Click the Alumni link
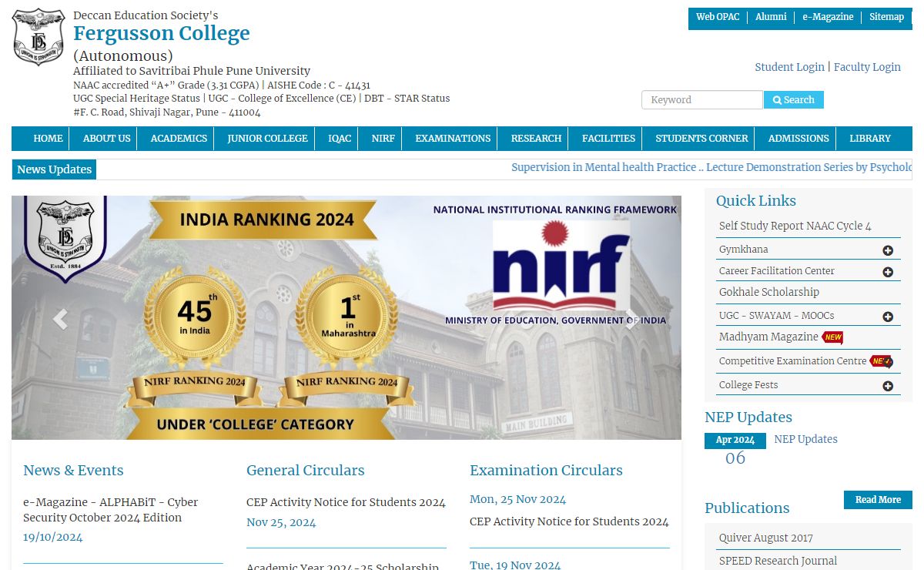The width and height of the screenshot is (924, 570). click(x=771, y=17)
